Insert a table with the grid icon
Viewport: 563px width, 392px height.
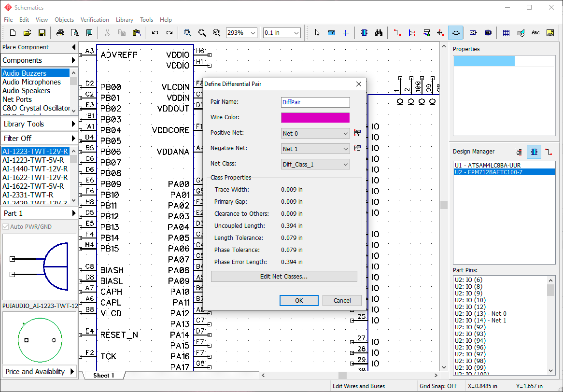point(507,33)
